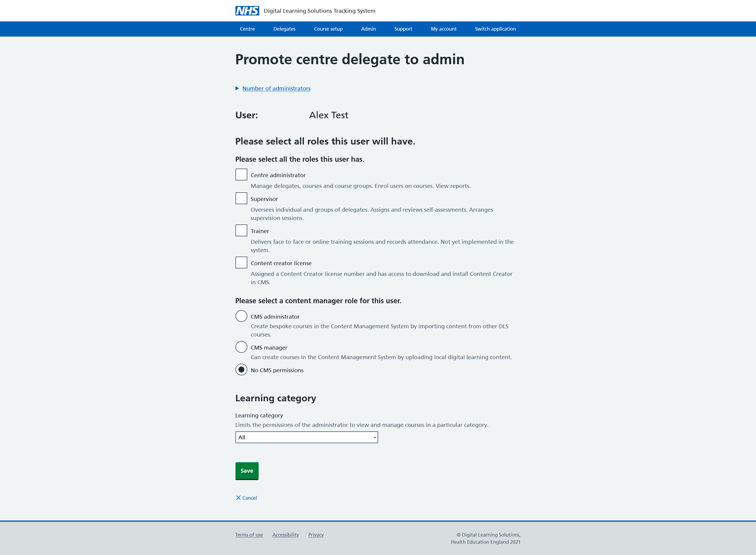
Task: Select CMS administrator radio button
Action: tap(241, 316)
